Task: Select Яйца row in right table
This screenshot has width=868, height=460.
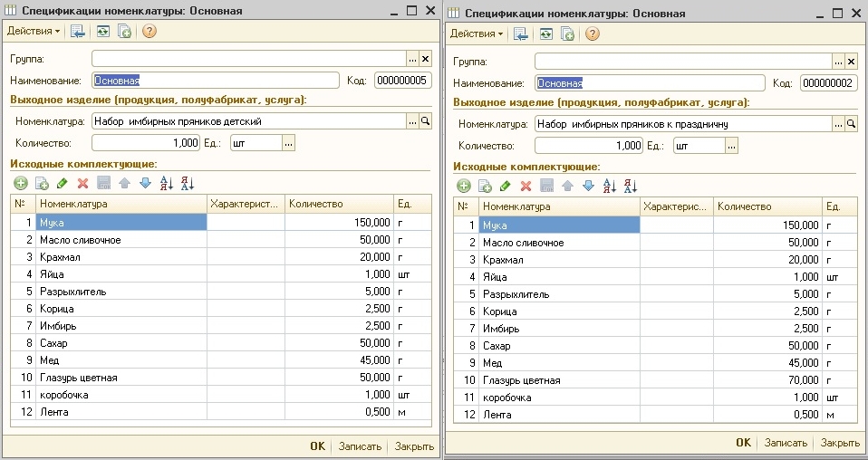Action: click(655, 277)
